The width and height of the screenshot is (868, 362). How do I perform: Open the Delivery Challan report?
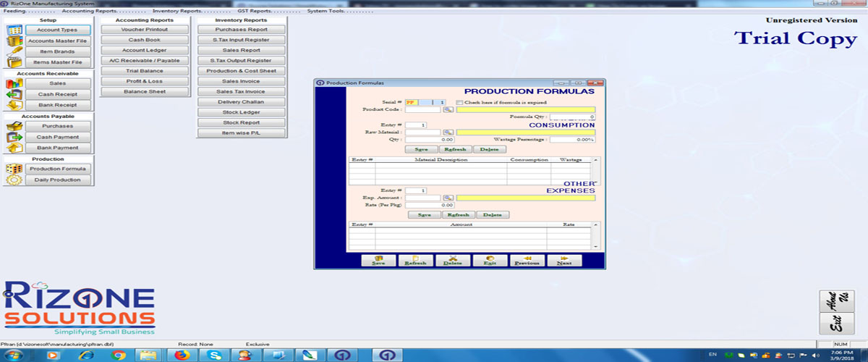coord(241,102)
